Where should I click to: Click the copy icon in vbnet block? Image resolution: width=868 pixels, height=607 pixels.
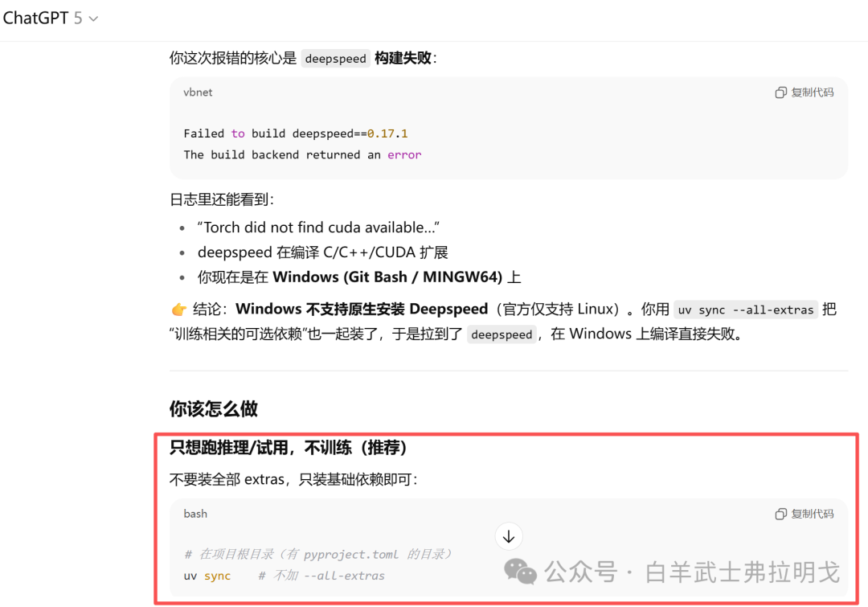[780, 92]
